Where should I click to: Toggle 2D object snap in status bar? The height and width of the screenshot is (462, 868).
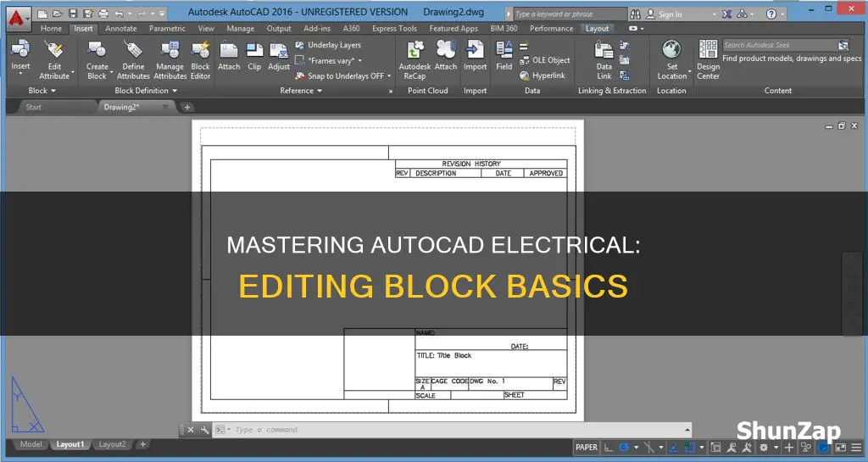pos(690,447)
